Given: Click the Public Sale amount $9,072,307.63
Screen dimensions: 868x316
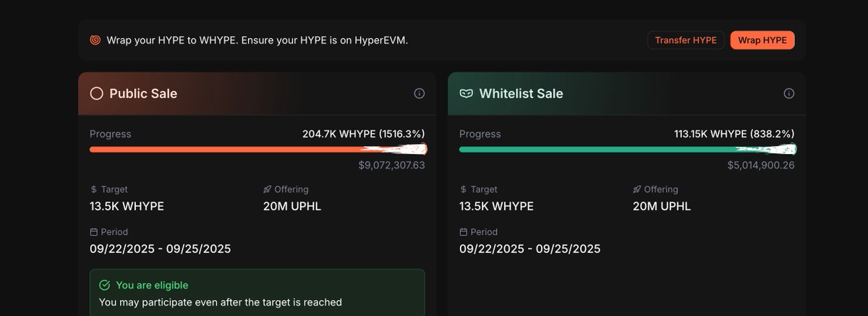Looking at the screenshot, I should [391, 166].
